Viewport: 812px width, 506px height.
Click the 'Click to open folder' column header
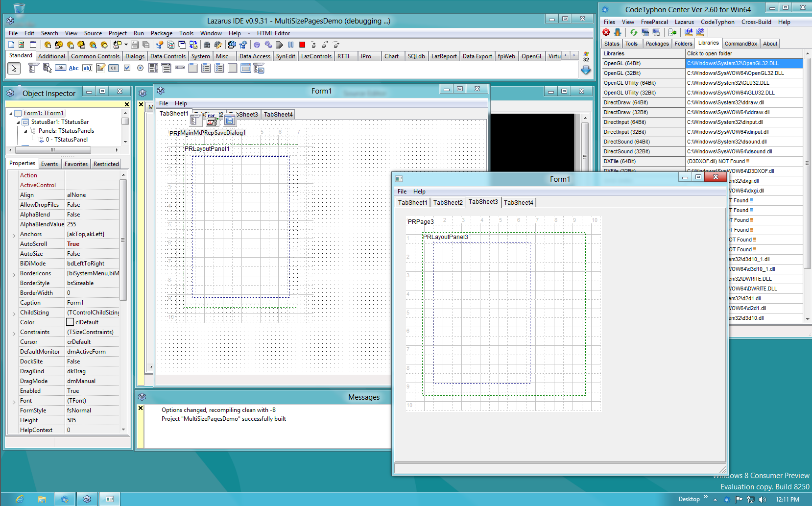(x=744, y=53)
